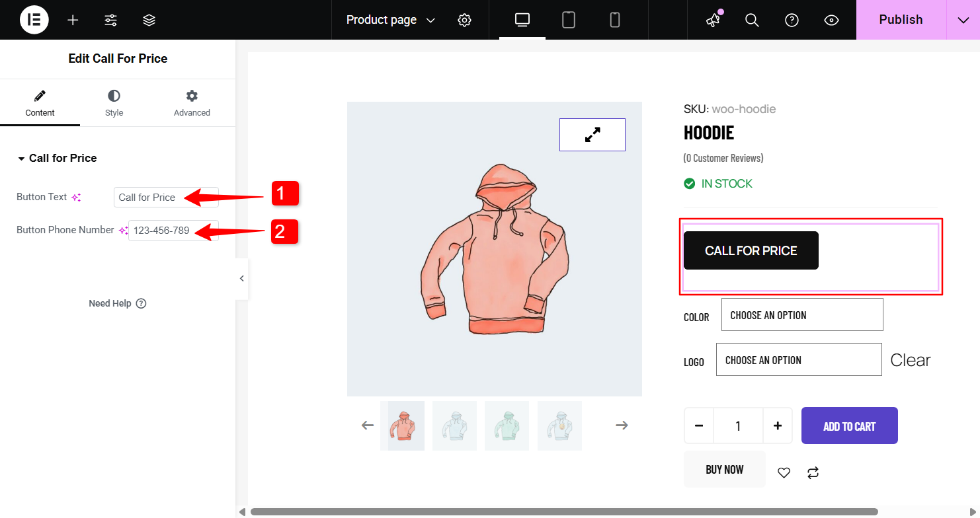Image resolution: width=980 pixels, height=518 pixels.
Task: Click the Call For Price button
Action: pos(751,250)
